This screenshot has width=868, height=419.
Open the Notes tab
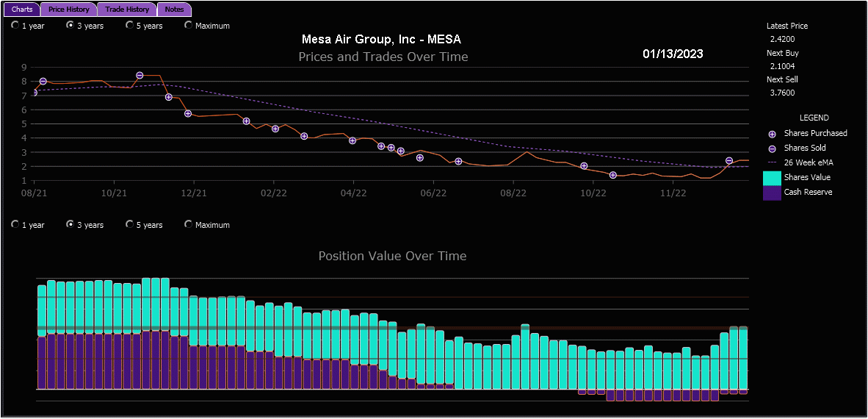174,10
